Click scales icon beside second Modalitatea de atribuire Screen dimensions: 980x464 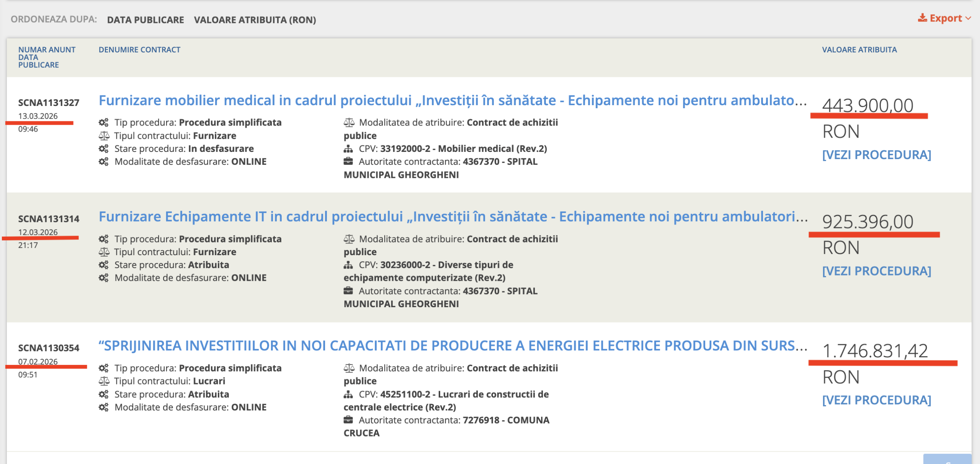(x=349, y=239)
